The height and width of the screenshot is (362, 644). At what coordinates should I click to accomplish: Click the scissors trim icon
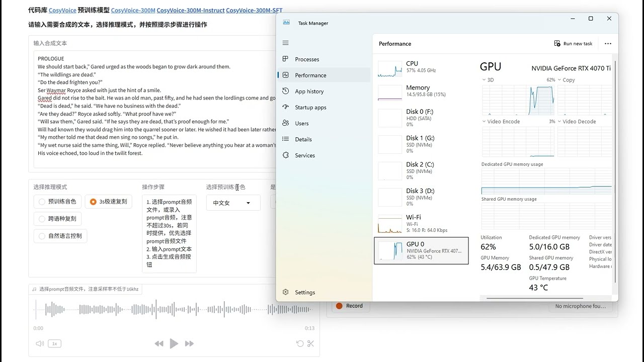point(310,344)
